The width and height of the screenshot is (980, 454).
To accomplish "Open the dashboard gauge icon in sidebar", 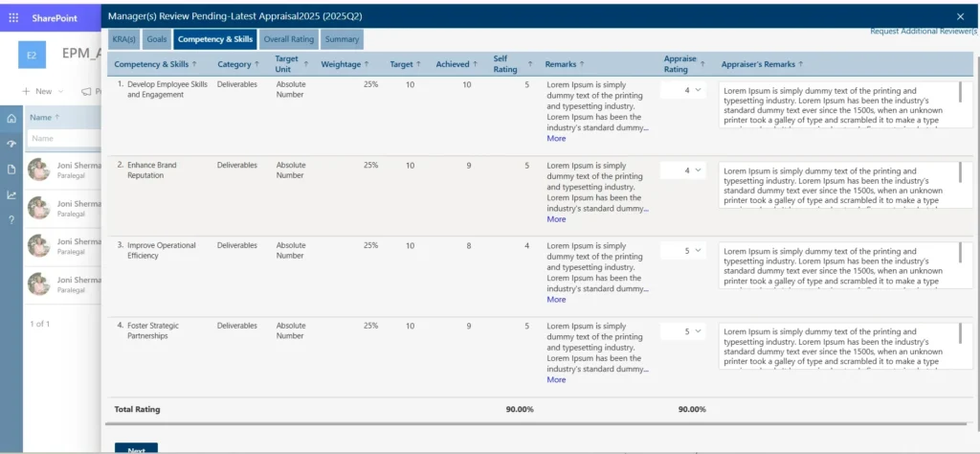I will 11,144.
